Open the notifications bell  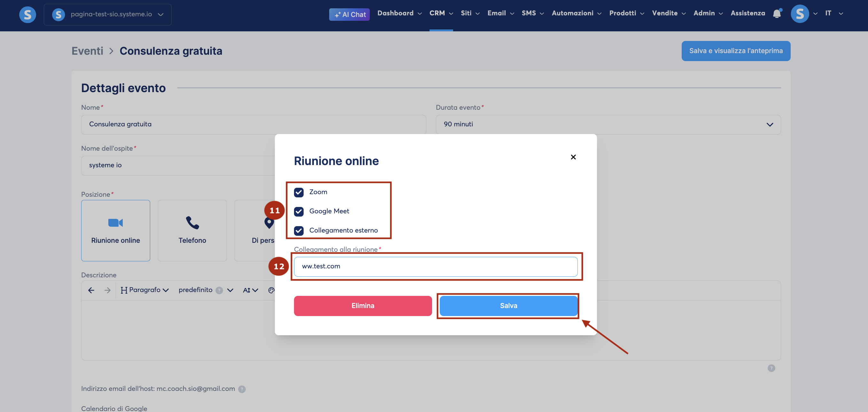[x=777, y=13]
